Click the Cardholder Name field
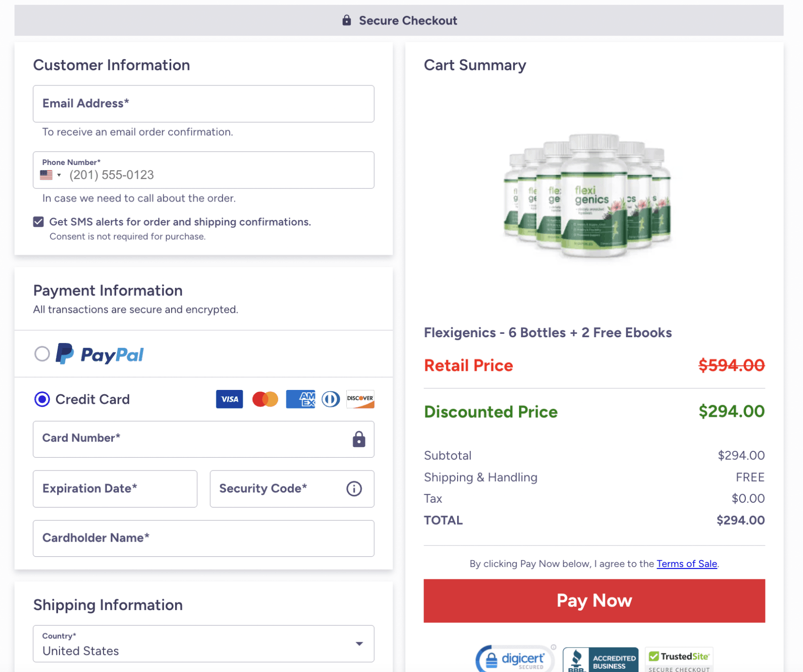 coord(203,538)
